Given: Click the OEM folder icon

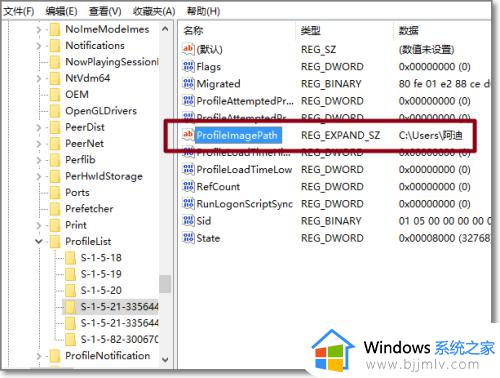Looking at the screenshot, I should pyautogui.click(x=55, y=95).
